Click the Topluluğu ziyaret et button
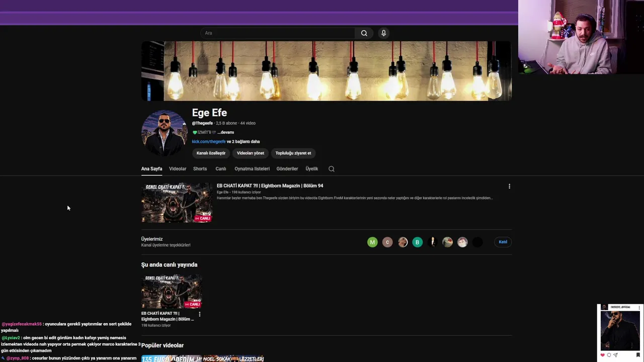This screenshot has width=644, height=362. pos(293,153)
